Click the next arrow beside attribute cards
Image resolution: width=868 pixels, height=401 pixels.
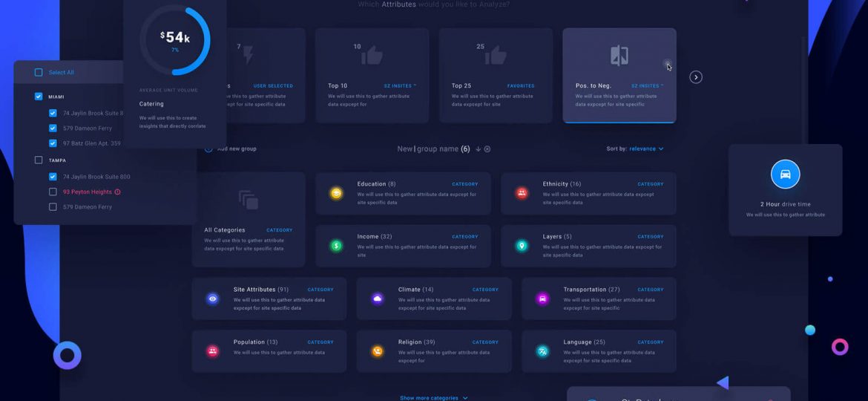tap(695, 77)
